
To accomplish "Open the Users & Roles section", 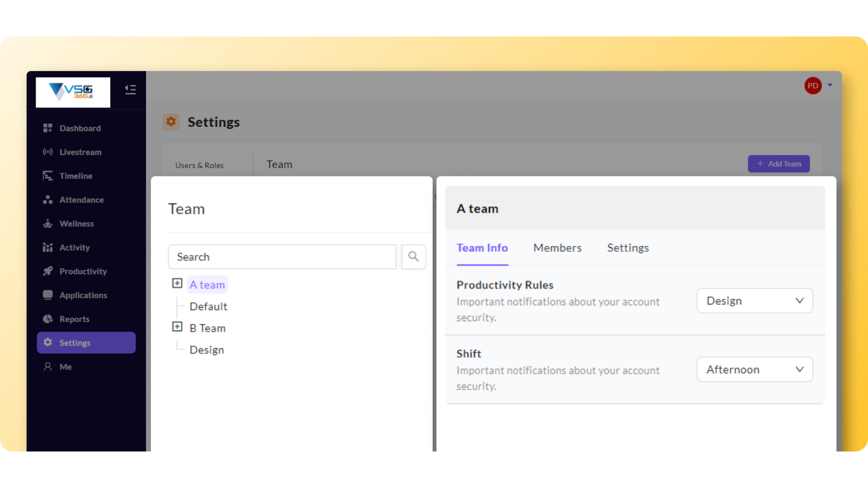I will [x=199, y=165].
